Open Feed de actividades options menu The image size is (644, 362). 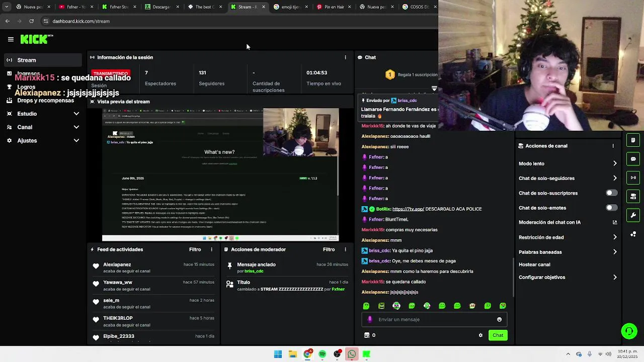coord(211,249)
